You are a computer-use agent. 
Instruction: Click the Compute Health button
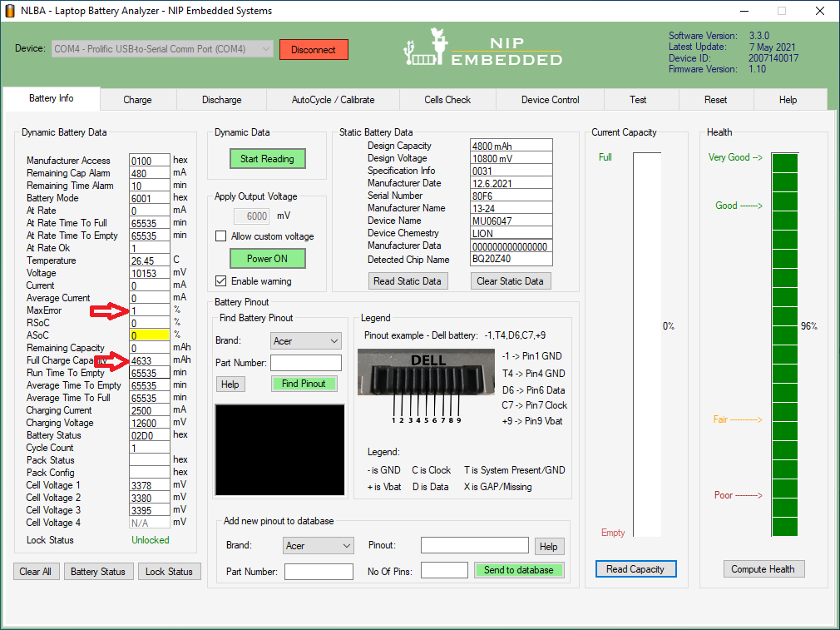coord(763,569)
